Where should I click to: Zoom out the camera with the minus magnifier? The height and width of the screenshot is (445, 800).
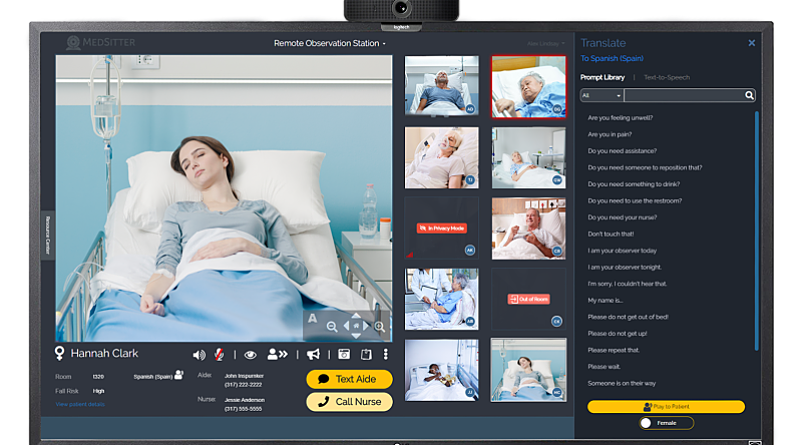click(x=332, y=327)
